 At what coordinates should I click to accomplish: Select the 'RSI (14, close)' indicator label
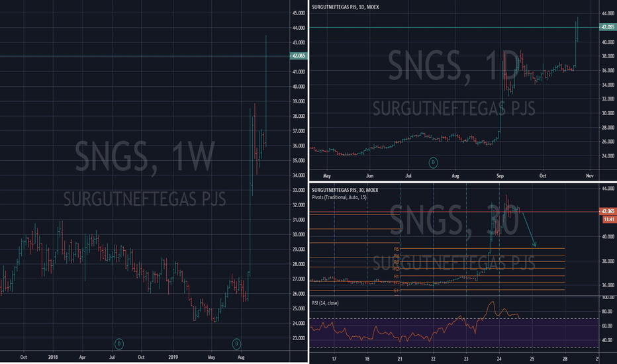[x=325, y=303]
